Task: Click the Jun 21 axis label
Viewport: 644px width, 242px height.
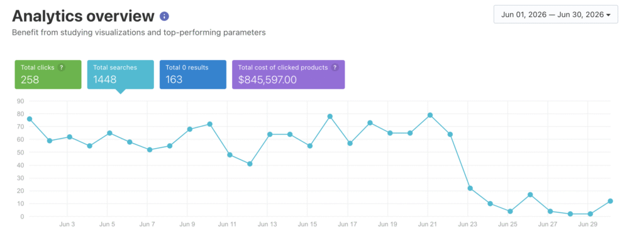Action: 428,225
